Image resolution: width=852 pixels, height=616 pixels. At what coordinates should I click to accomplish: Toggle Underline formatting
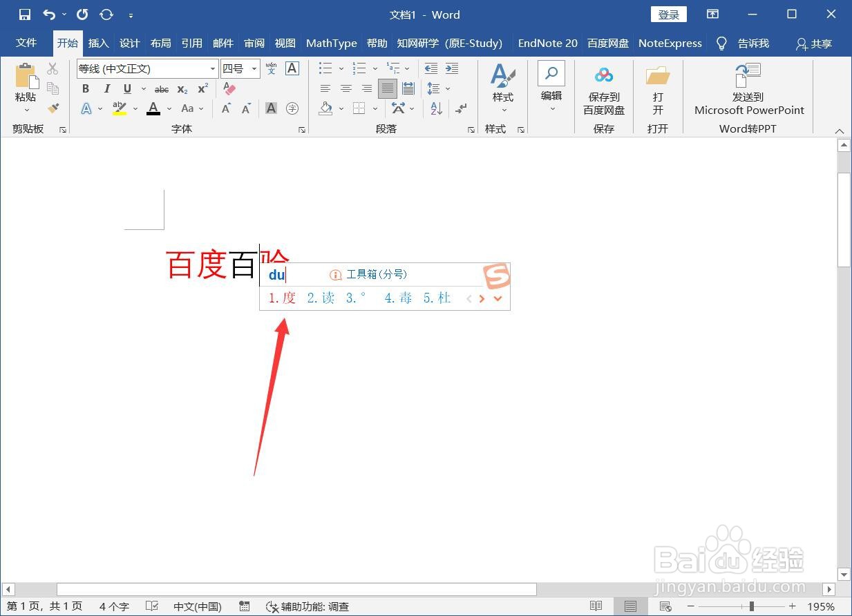coord(127,88)
